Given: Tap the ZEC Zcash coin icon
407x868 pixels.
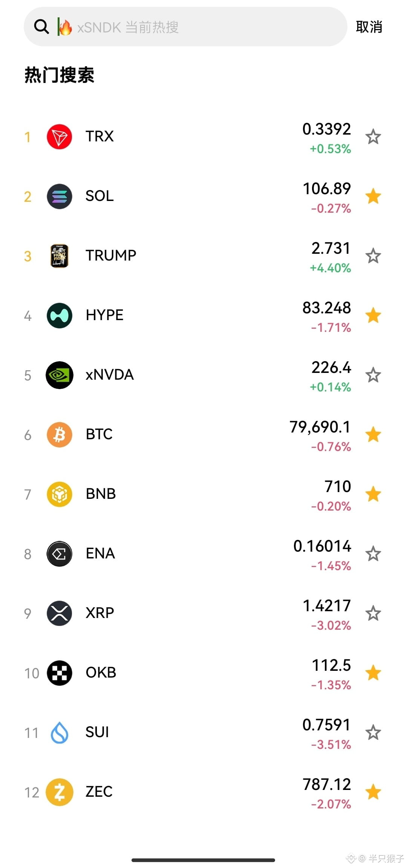Looking at the screenshot, I should (60, 792).
